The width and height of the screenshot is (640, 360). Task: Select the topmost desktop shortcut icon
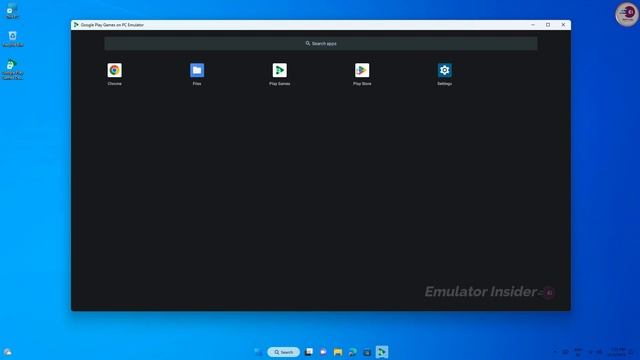(x=12, y=11)
